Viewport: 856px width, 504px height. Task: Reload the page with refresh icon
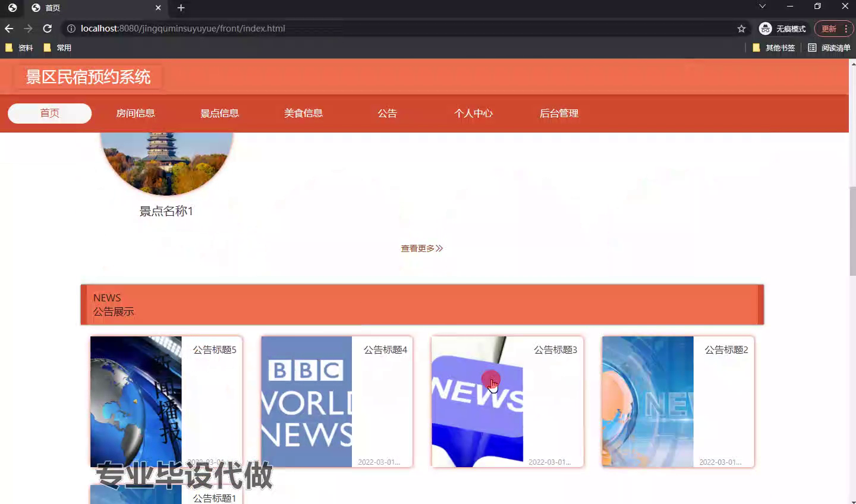point(48,29)
